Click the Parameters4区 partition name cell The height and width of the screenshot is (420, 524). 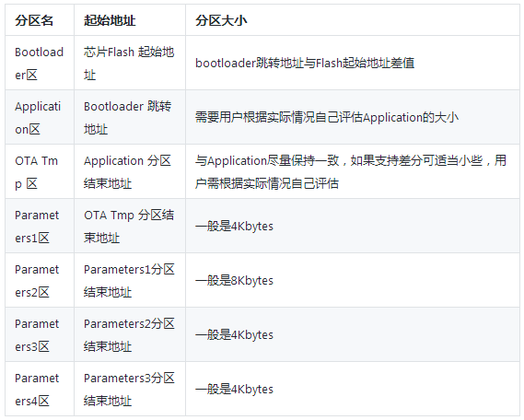coord(40,389)
